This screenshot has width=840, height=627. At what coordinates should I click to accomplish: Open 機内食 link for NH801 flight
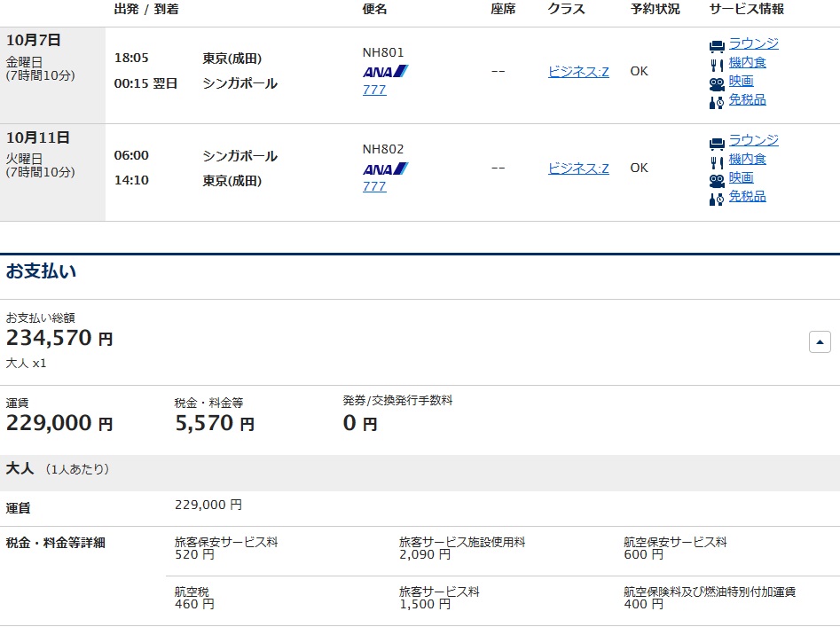[748, 62]
